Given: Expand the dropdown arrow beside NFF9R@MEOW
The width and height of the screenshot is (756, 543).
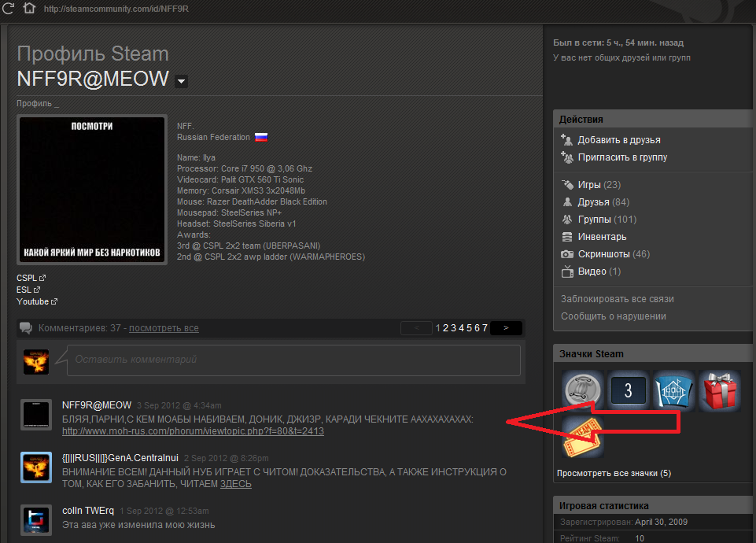Looking at the screenshot, I should 182,81.
